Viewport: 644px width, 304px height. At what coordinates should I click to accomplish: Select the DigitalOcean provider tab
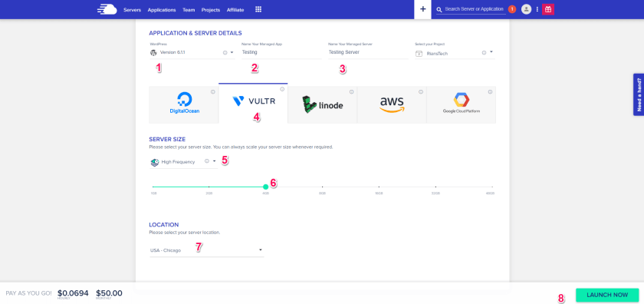[184, 105]
